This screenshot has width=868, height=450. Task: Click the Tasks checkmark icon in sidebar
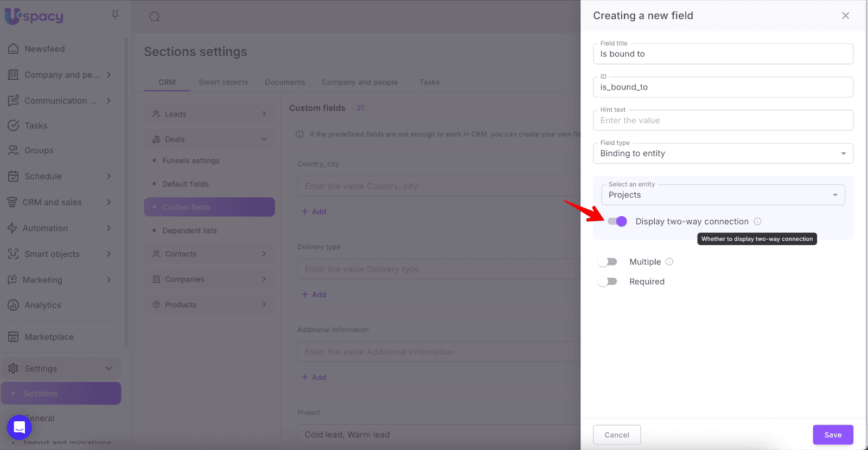(x=14, y=125)
